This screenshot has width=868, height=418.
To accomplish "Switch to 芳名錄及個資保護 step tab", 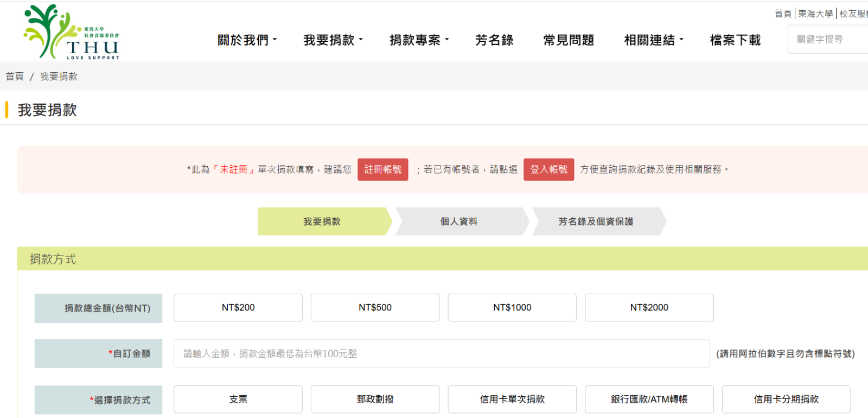I will click(596, 221).
